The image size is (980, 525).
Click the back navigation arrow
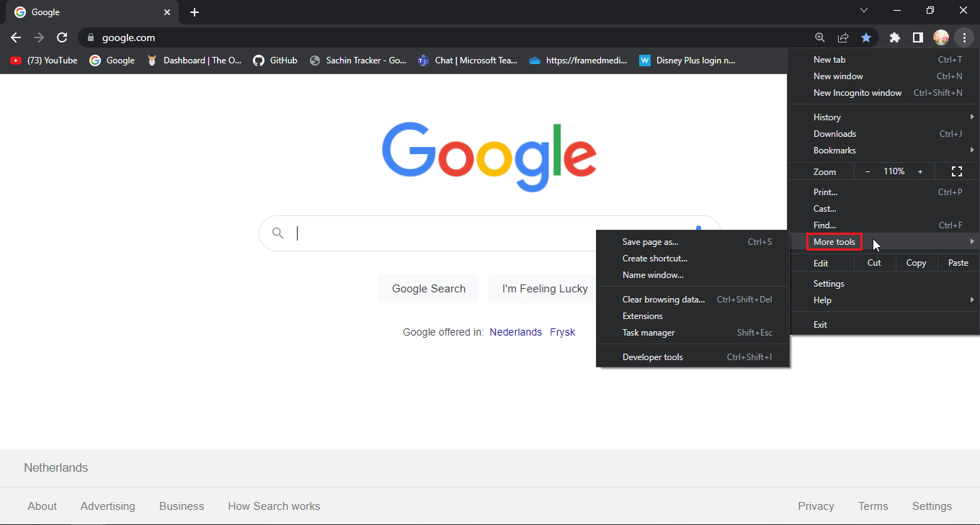click(x=16, y=37)
